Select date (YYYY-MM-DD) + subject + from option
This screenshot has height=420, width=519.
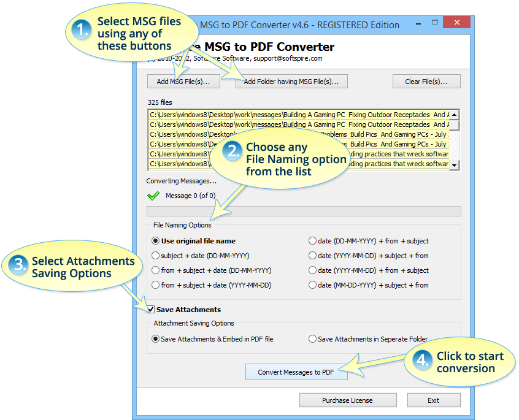[369, 256]
